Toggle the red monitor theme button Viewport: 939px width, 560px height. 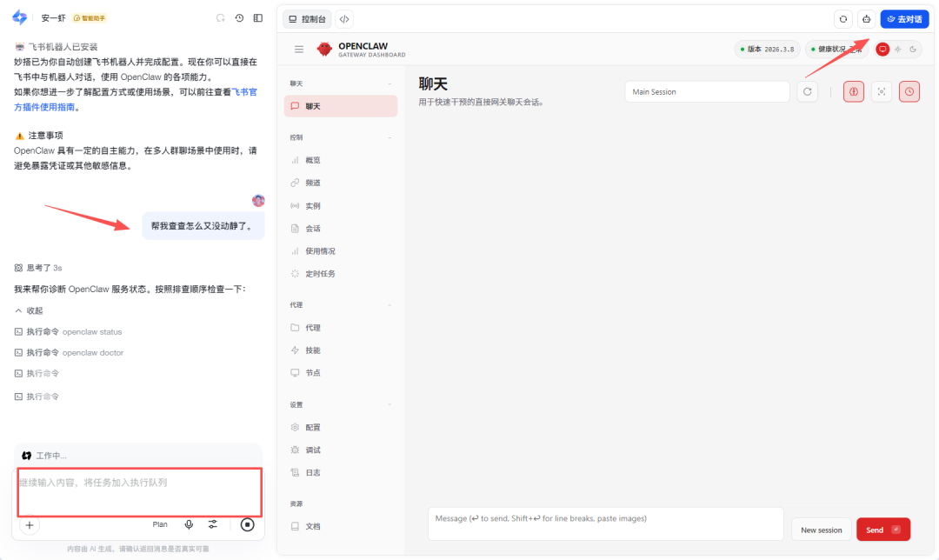[x=882, y=50]
